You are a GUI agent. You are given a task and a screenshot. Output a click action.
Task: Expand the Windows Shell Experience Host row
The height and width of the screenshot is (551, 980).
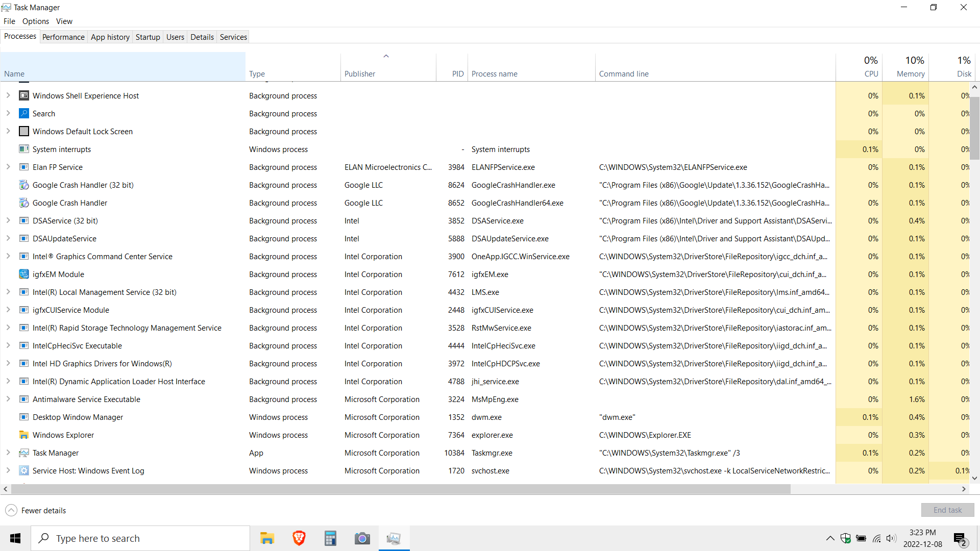[8, 95]
